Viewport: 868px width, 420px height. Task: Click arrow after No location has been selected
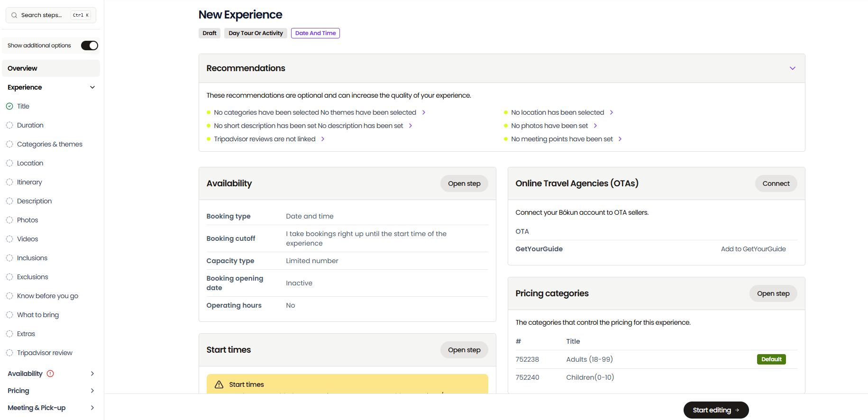click(x=612, y=112)
